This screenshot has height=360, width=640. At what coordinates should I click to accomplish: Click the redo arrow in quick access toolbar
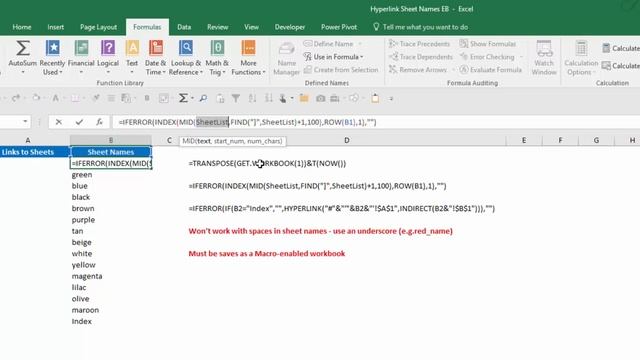point(16,98)
